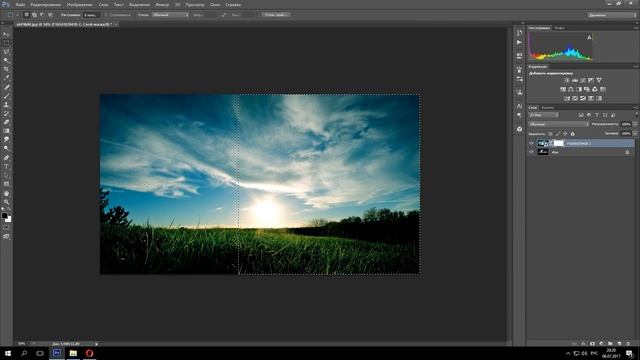Select the Gradient tool
The image size is (640, 360).
pyautogui.click(x=6, y=131)
